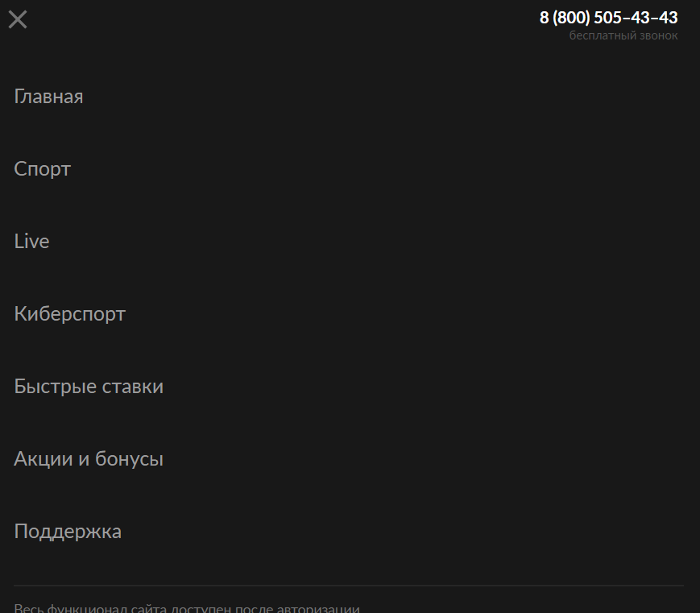This screenshot has height=613, width=700.
Task: Navigate to the home page via Главная
Action: pos(48,97)
